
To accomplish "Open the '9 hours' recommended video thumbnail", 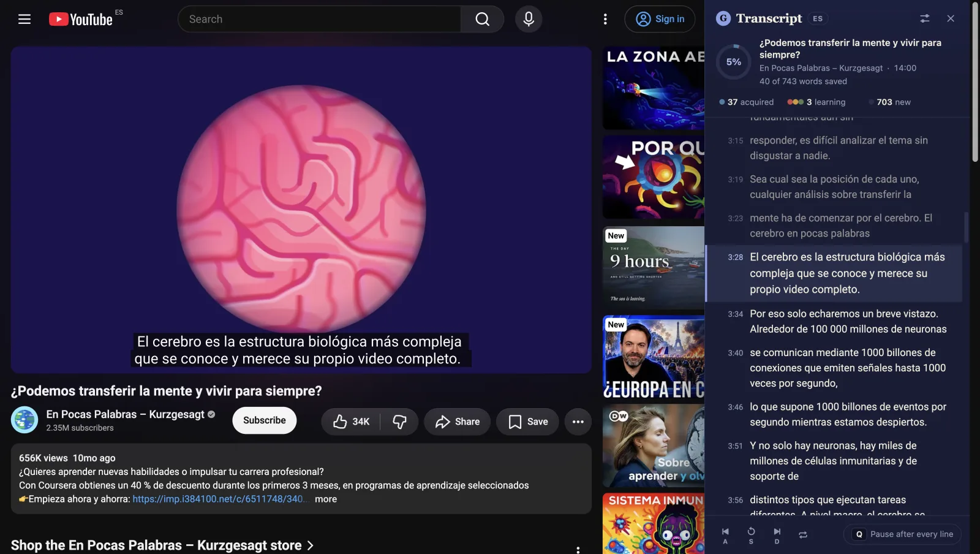I will pyautogui.click(x=654, y=268).
